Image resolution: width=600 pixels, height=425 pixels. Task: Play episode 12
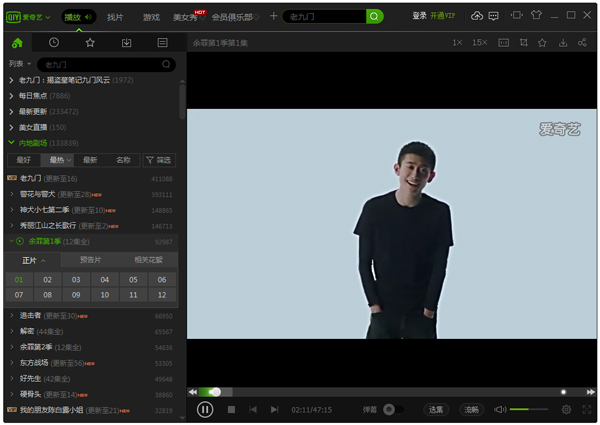pyautogui.click(x=162, y=295)
